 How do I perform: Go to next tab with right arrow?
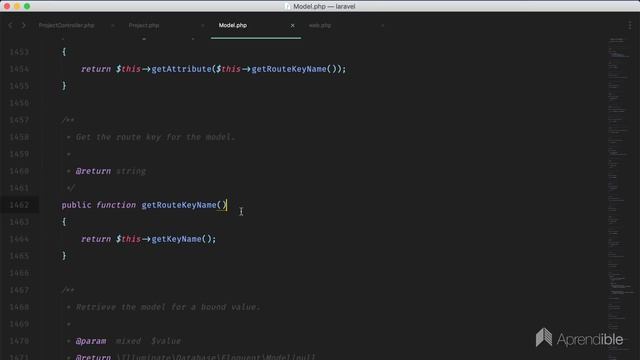[x=24, y=25]
